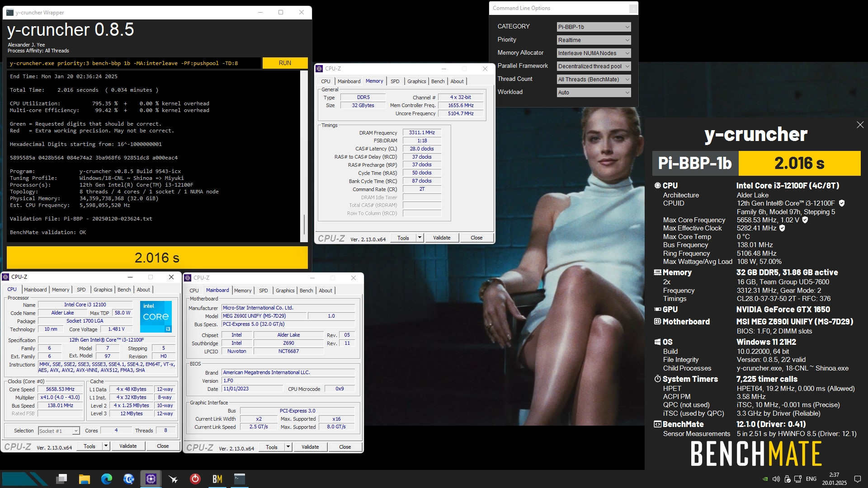Click the DRAM Frequency value 3311.1 MHz
Image resolution: width=868 pixels, height=488 pixels.
422,133
